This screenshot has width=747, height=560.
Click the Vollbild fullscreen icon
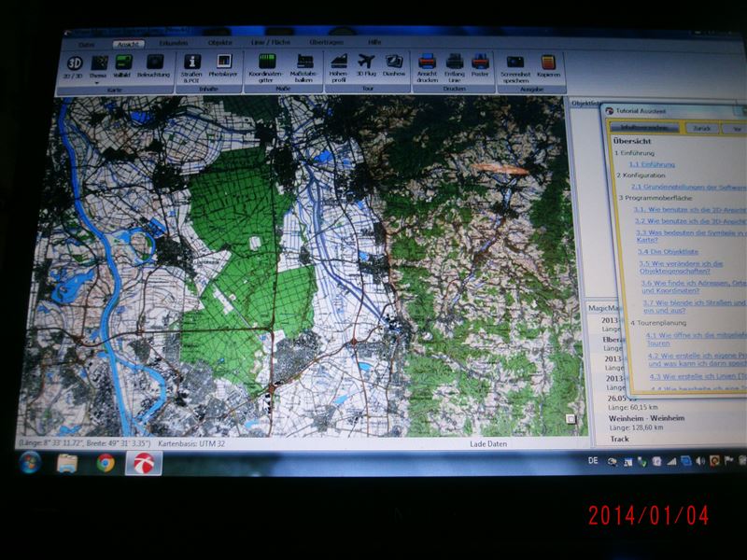(x=121, y=64)
